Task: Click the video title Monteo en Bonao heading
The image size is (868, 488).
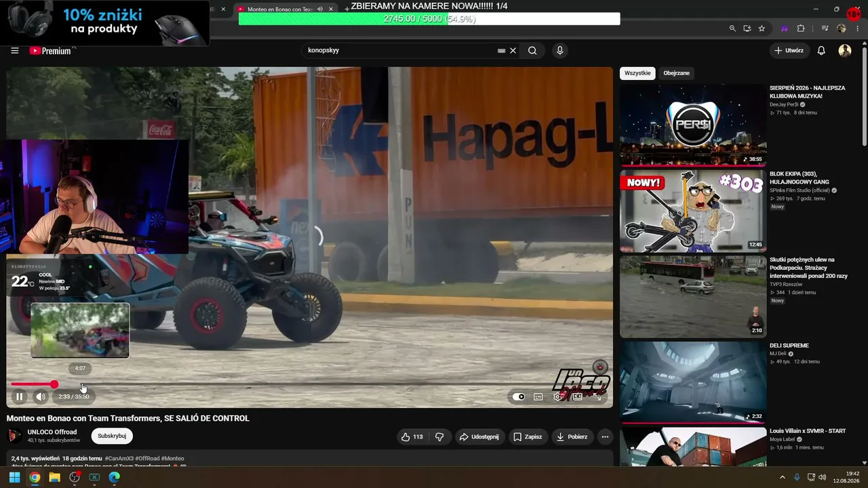Action: click(128, 418)
